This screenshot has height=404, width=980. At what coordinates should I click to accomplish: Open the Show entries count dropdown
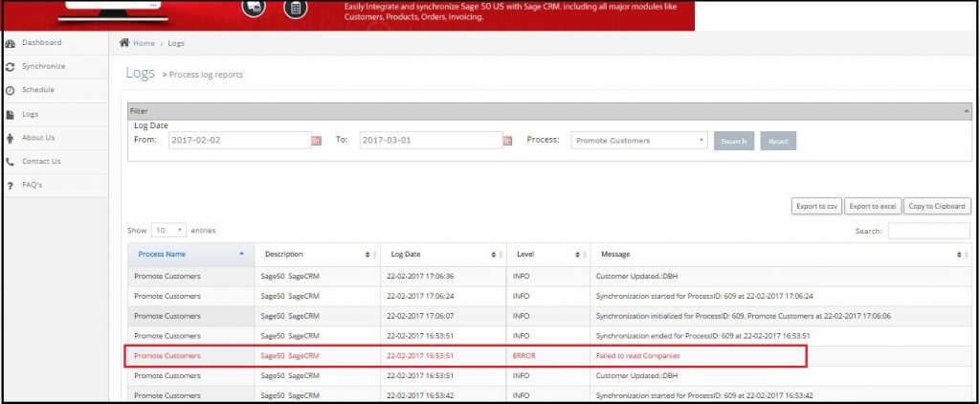pos(168,230)
